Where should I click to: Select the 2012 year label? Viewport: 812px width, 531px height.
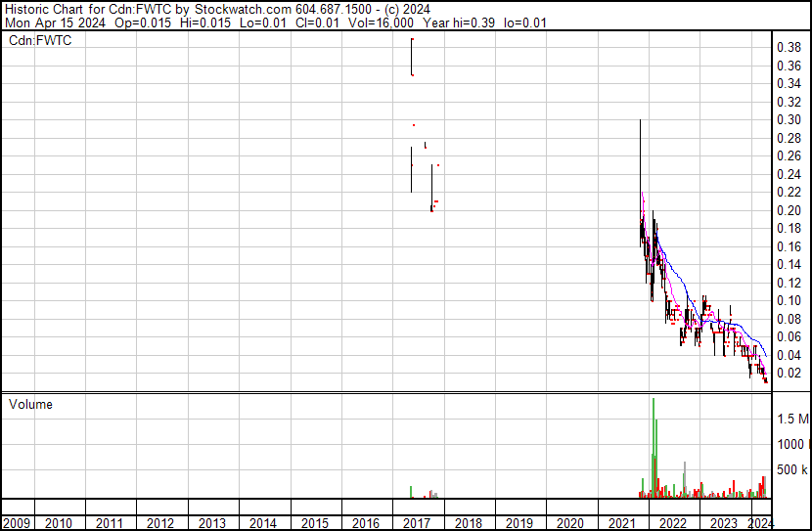tap(160, 523)
